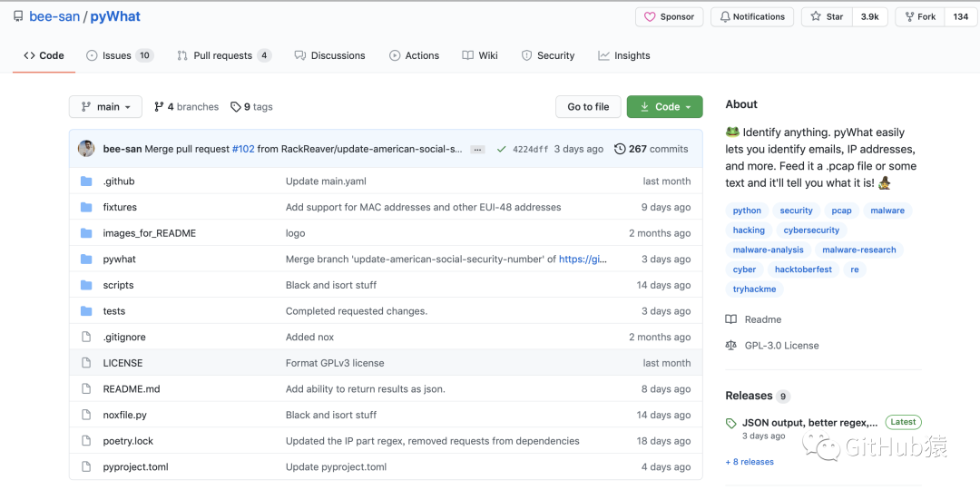This screenshot has height=490, width=980.
Task: Open pull request #102 link
Action: (x=243, y=149)
